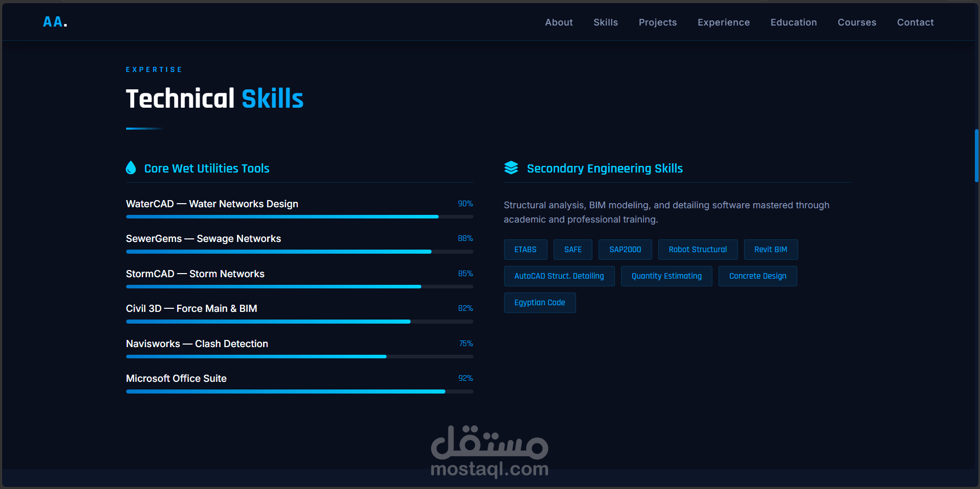Click the Technical Skills heading
Viewport: 980px width, 489px height.
pyautogui.click(x=214, y=99)
